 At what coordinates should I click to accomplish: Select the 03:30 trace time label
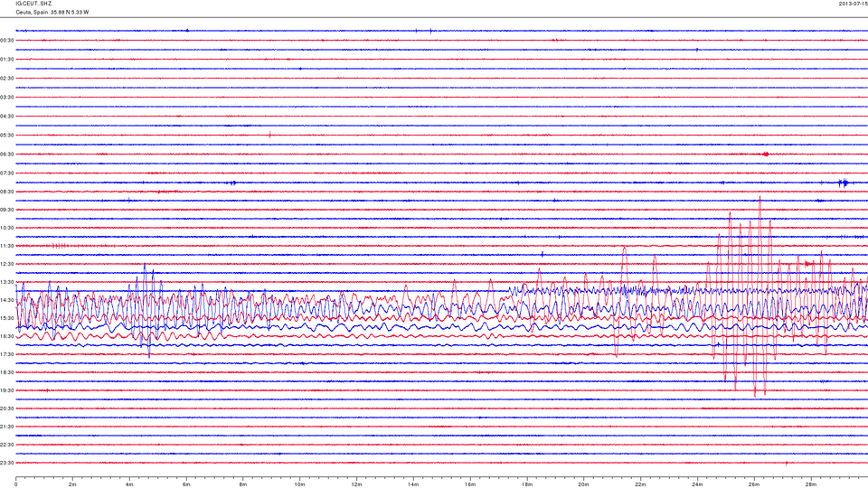pos(7,98)
